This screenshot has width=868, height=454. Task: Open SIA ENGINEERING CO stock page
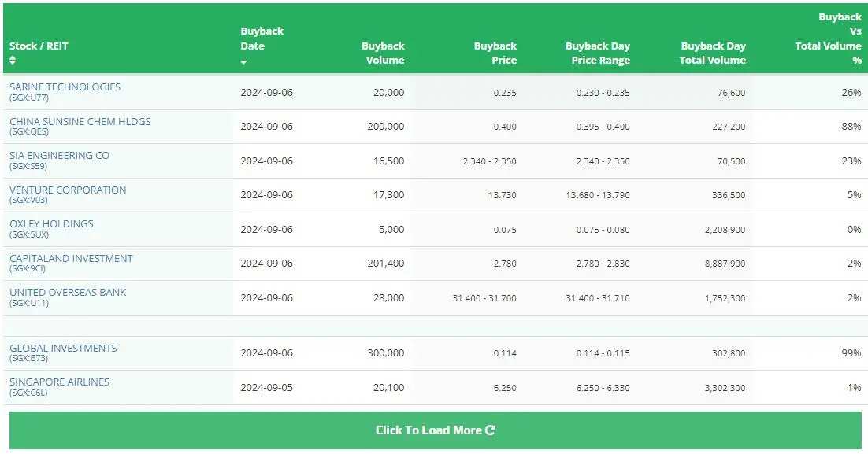tap(59, 155)
